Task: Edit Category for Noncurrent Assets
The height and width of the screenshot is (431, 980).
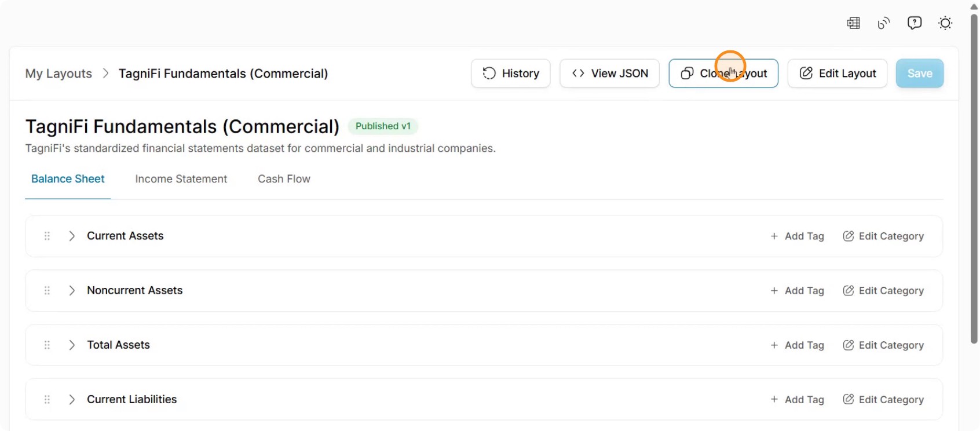Action: click(x=883, y=290)
